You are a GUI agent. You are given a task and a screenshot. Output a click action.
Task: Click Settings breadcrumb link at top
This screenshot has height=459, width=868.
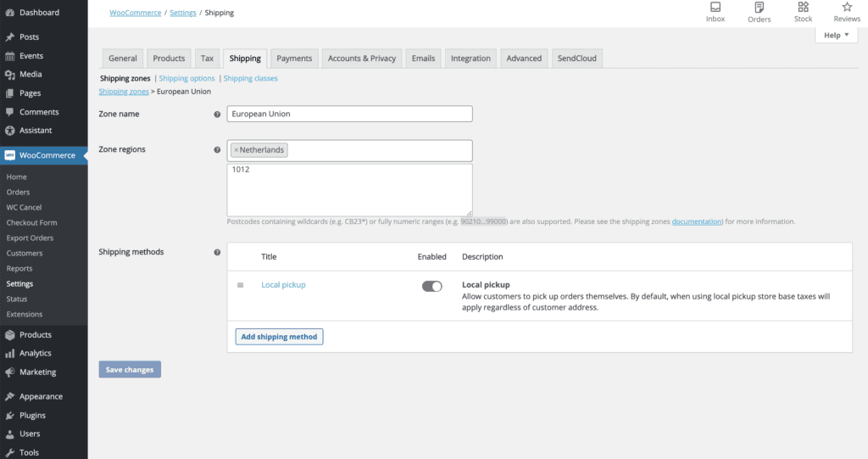[183, 13]
